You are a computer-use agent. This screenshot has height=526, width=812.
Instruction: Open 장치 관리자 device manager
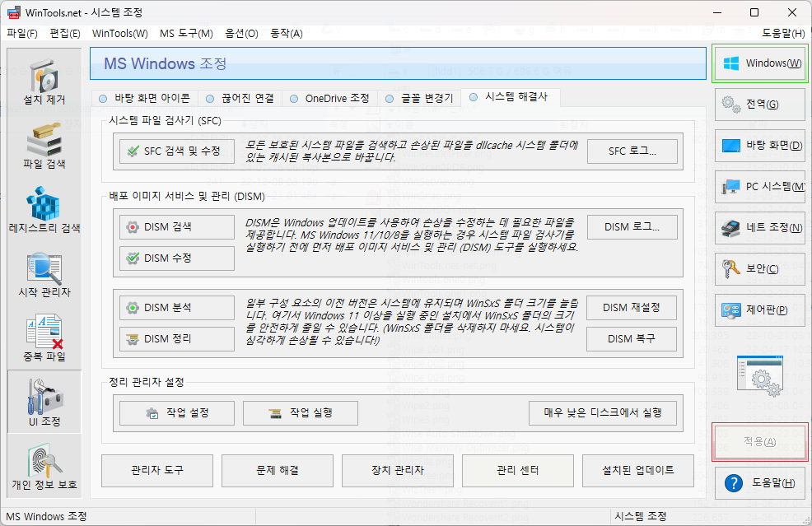pyautogui.click(x=398, y=471)
